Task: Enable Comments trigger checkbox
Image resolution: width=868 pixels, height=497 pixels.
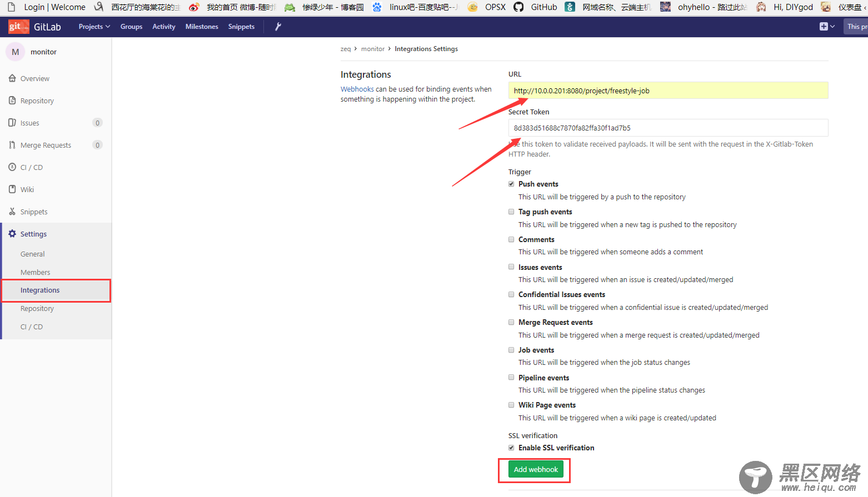Action: pyautogui.click(x=511, y=239)
